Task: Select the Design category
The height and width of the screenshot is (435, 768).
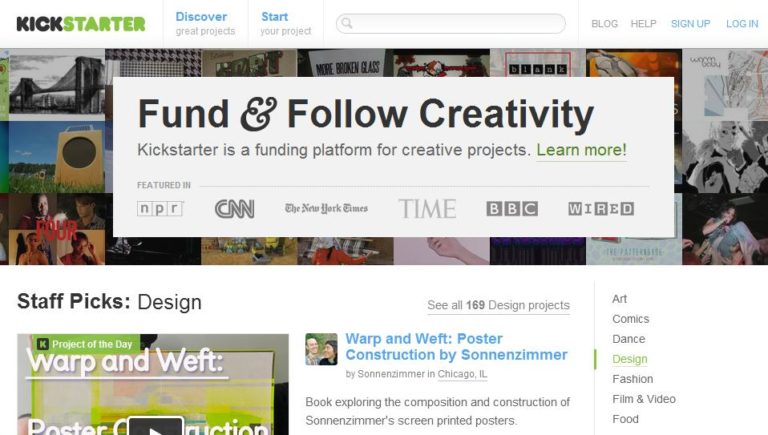Action: click(629, 359)
